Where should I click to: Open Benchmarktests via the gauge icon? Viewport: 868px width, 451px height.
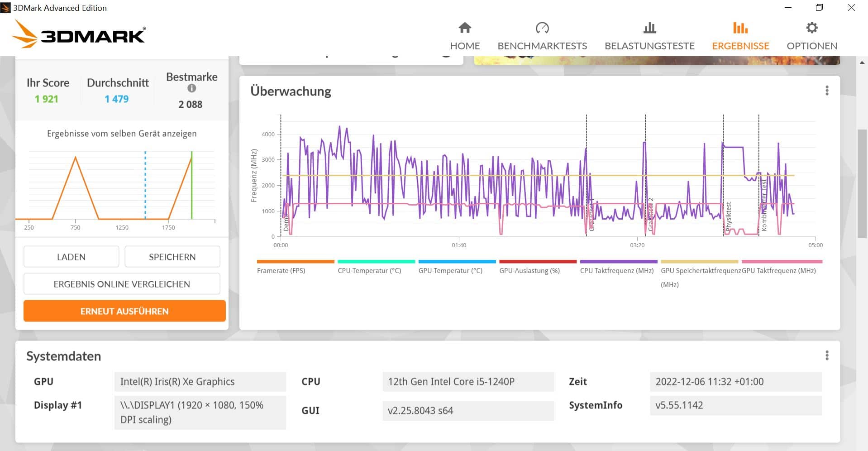[542, 28]
